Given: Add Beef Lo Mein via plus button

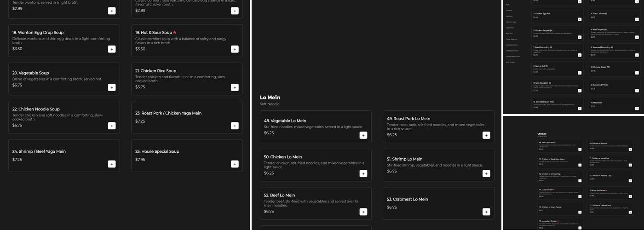Looking at the screenshot, I should pyautogui.click(x=363, y=212).
